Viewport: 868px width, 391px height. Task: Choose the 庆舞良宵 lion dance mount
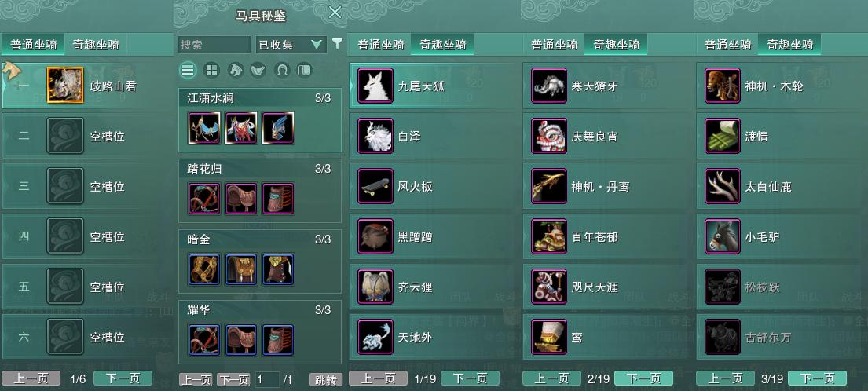607,136
